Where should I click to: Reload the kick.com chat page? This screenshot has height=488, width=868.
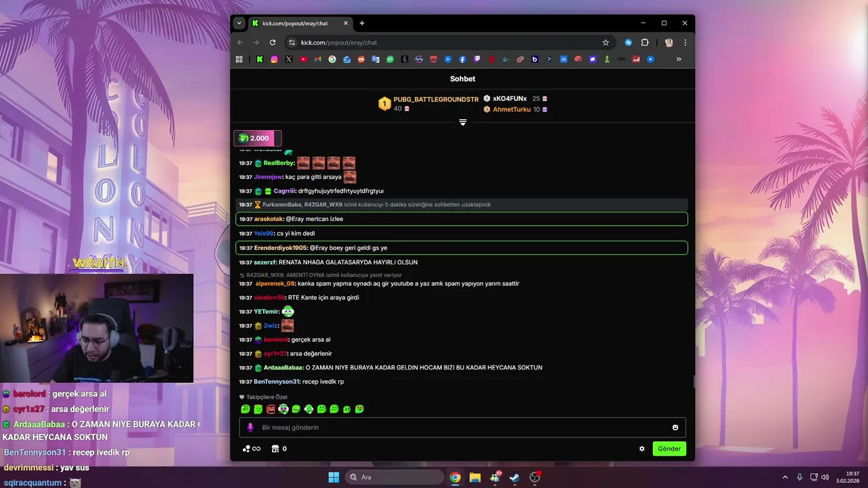273,42
